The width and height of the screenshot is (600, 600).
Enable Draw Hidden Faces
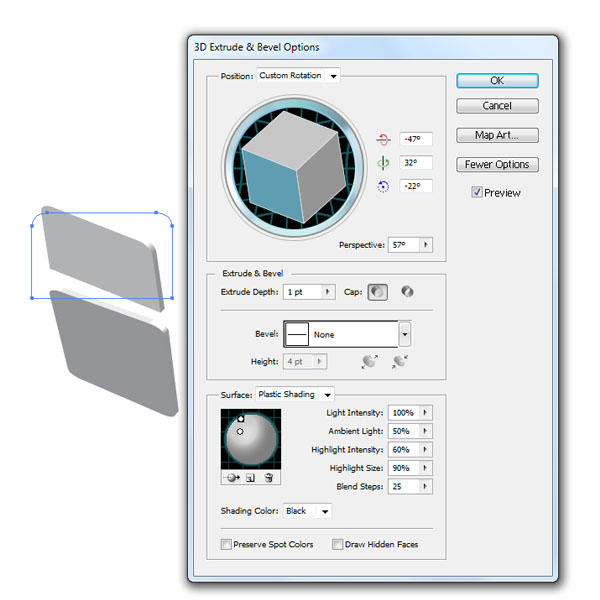click(x=337, y=544)
